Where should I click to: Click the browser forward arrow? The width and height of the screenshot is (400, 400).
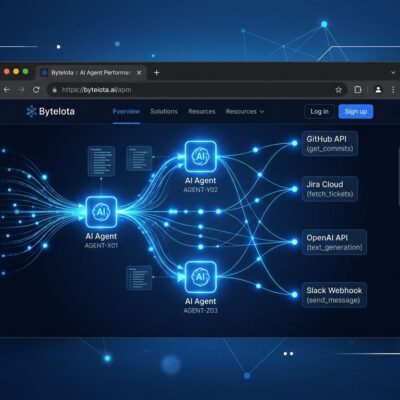coord(21,90)
